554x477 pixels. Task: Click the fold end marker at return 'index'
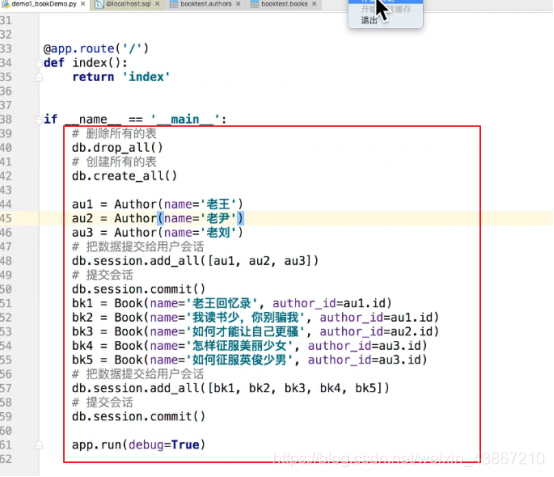[39, 77]
